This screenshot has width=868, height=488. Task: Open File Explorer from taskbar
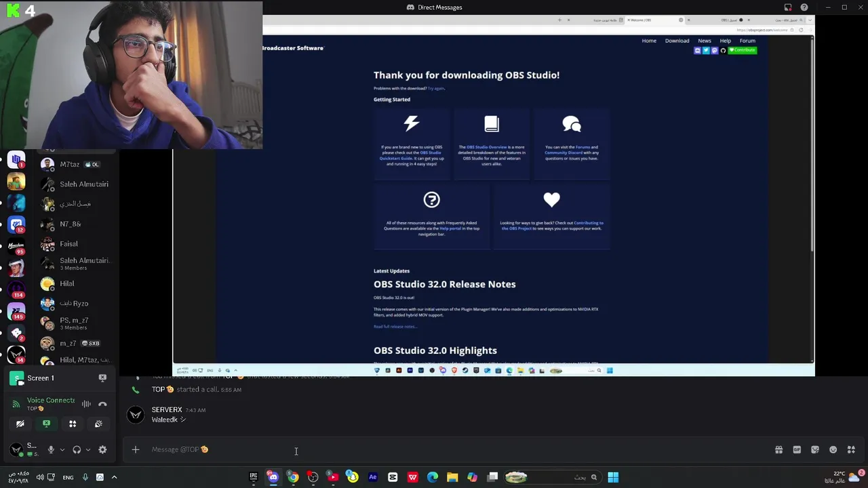coord(452,477)
